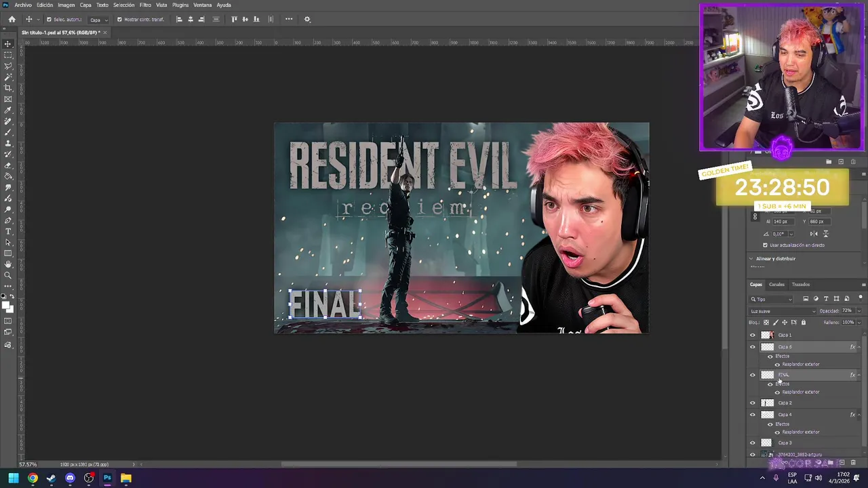
Task: Hide the FINAL text layer
Action: tap(752, 375)
